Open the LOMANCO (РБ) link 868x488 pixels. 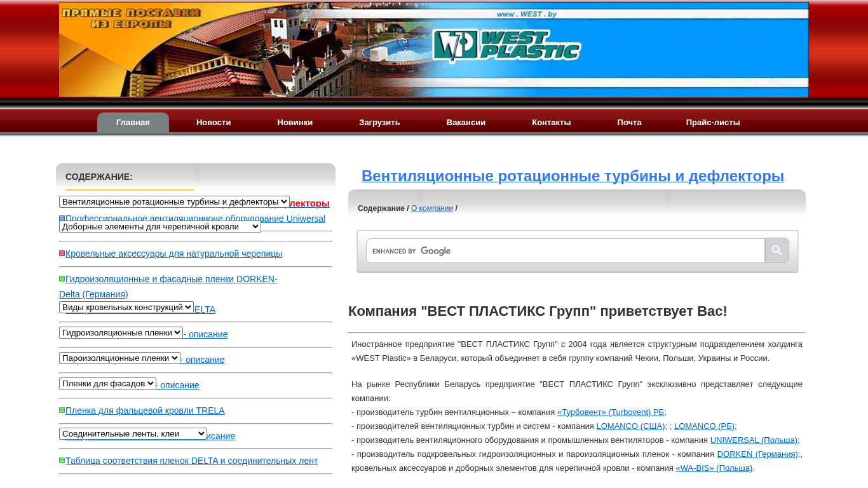[705, 426]
